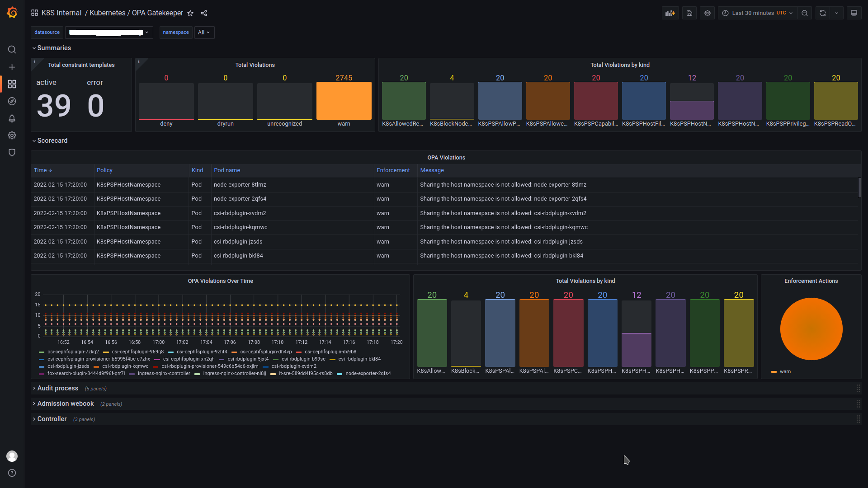The height and width of the screenshot is (488, 868).
Task: Star the OPA Gatekeeper dashboard
Action: click(x=190, y=13)
